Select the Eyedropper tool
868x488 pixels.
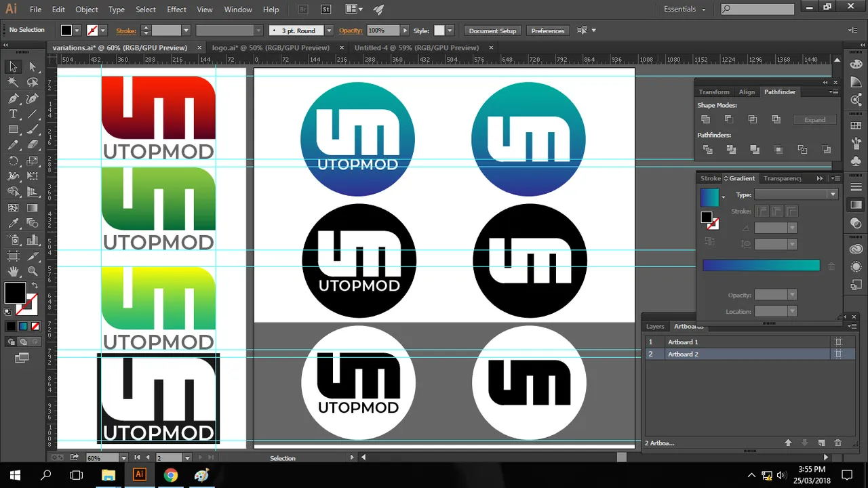[13, 224]
